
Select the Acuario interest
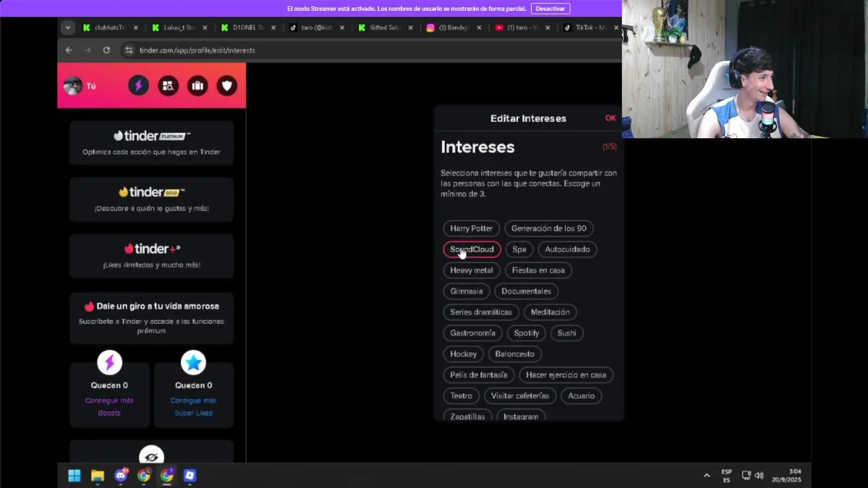tap(581, 396)
